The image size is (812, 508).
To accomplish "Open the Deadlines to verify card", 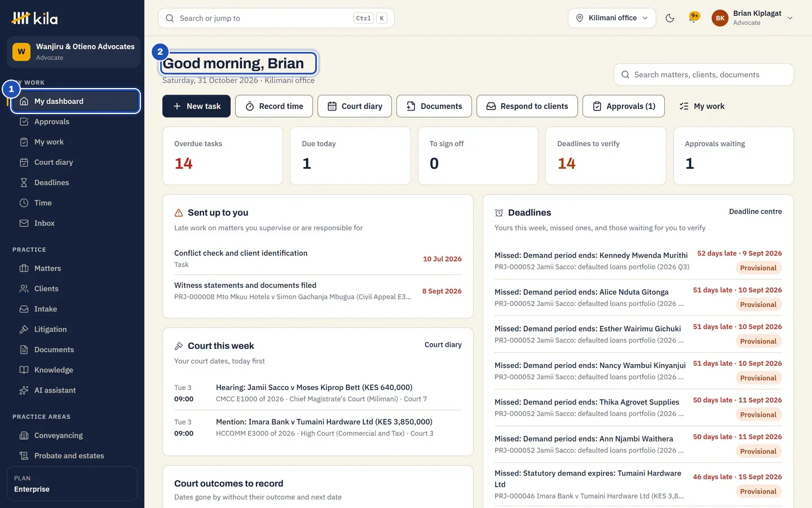I will coord(606,156).
